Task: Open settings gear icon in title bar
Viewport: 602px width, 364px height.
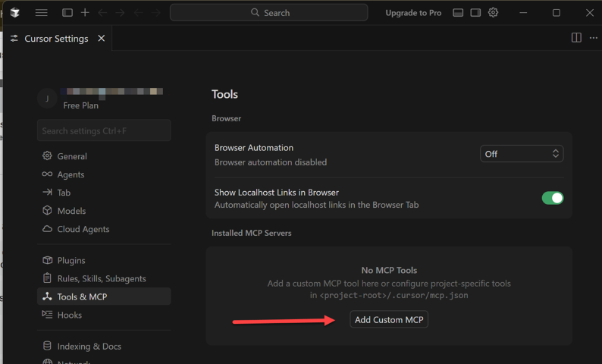Action: point(493,13)
